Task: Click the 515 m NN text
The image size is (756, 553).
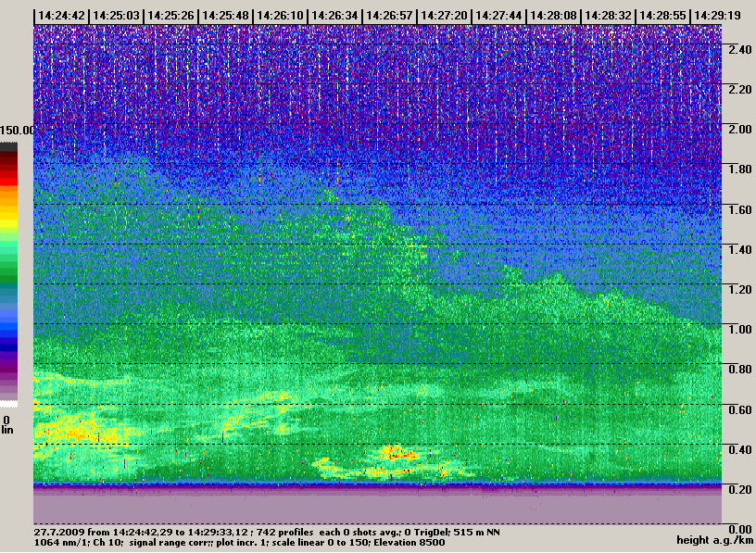Action: click(475, 533)
